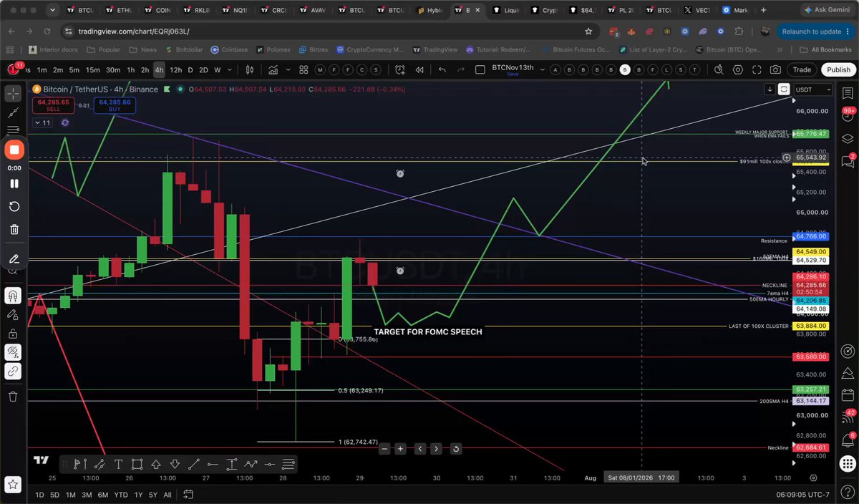The image size is (859, 504).
Task: Open the Coinbase bookmark
Action: tap(229, 49)
